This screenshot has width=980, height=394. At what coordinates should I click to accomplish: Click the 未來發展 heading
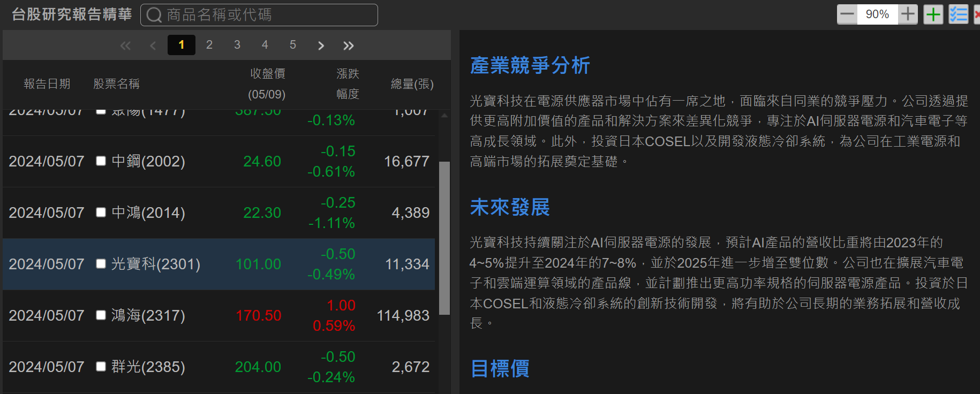[510, 207]
